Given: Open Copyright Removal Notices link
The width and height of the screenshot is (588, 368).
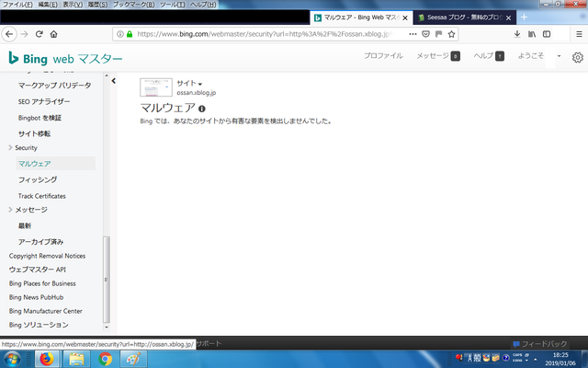Looking at the screenshot, I should tap(47, 256).
